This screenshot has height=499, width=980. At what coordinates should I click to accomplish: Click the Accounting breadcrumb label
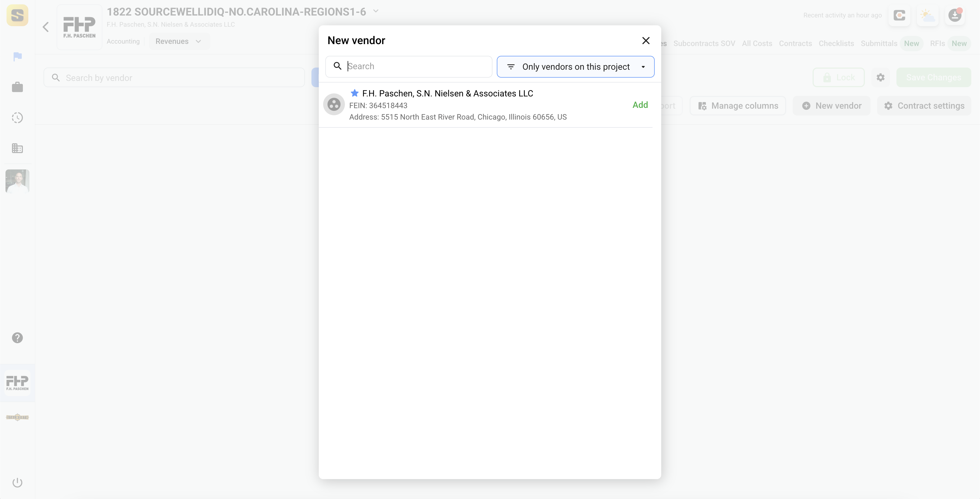tap(123, 41)
